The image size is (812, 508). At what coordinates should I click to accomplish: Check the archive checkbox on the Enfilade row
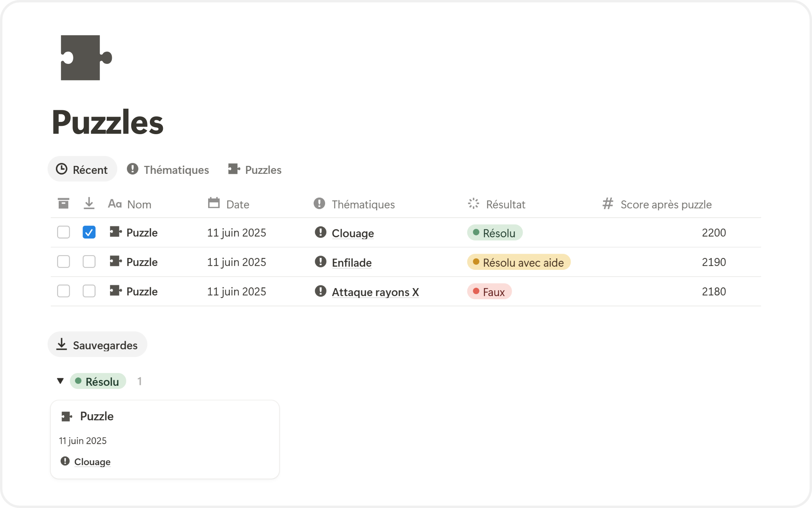coord(63,262)
